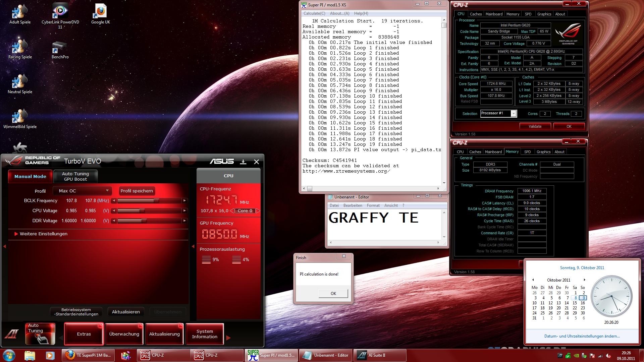Open the Profil Max OC dropdown

(x=82, y=191)
